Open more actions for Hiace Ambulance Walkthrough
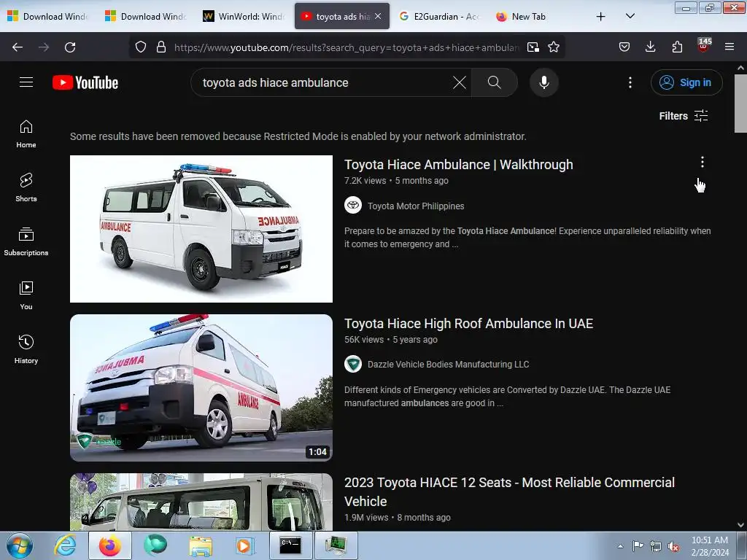Screen dimensions: 747x560 [702, 163]
